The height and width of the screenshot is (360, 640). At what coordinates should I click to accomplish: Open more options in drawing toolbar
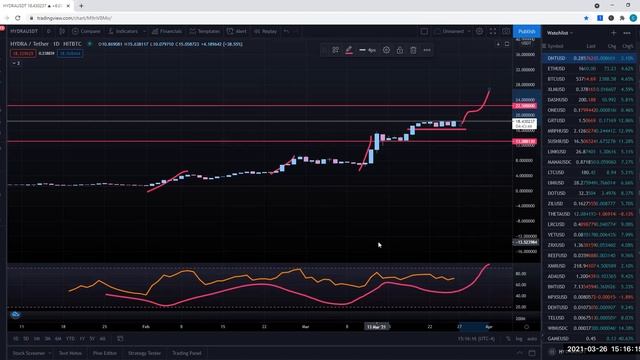click(427, 50)
